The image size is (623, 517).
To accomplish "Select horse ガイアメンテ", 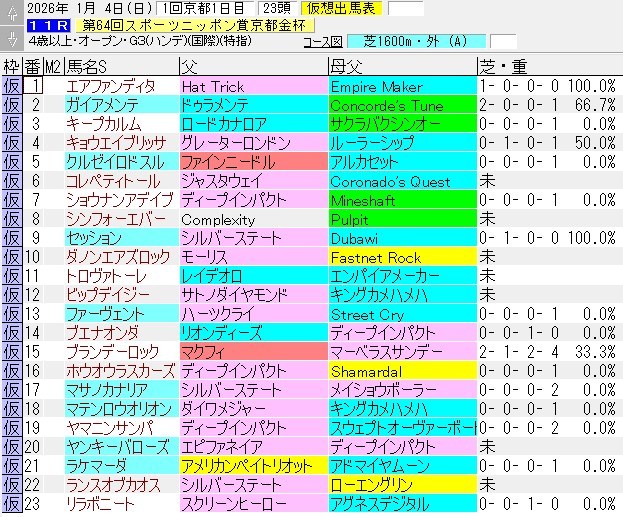I will point(122,105).
